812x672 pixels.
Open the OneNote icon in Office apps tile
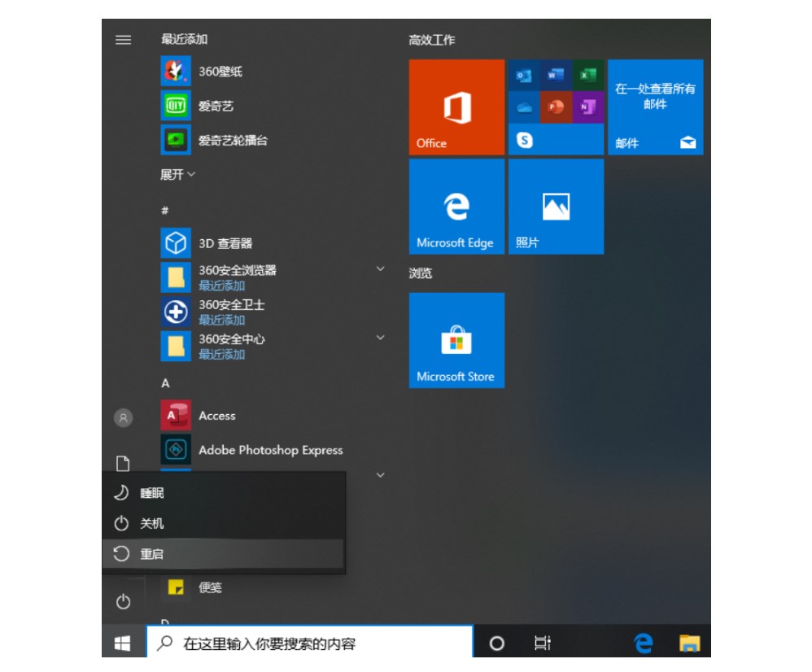click(587, 107)
